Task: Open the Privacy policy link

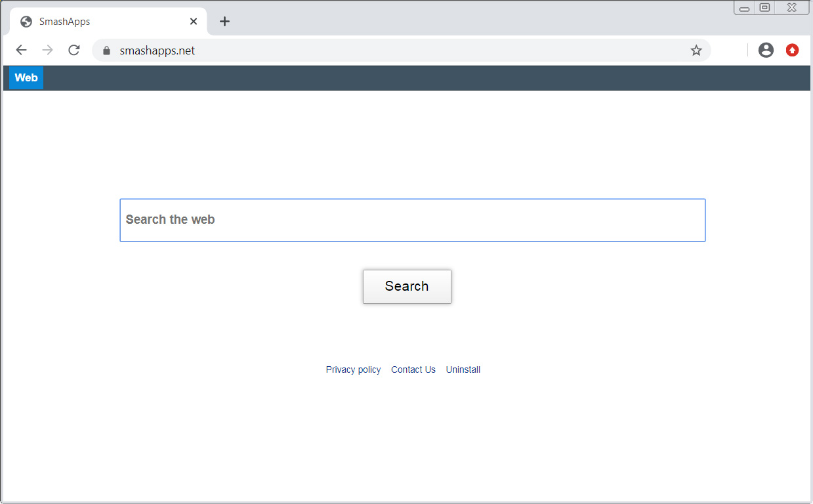Action: 353,370
